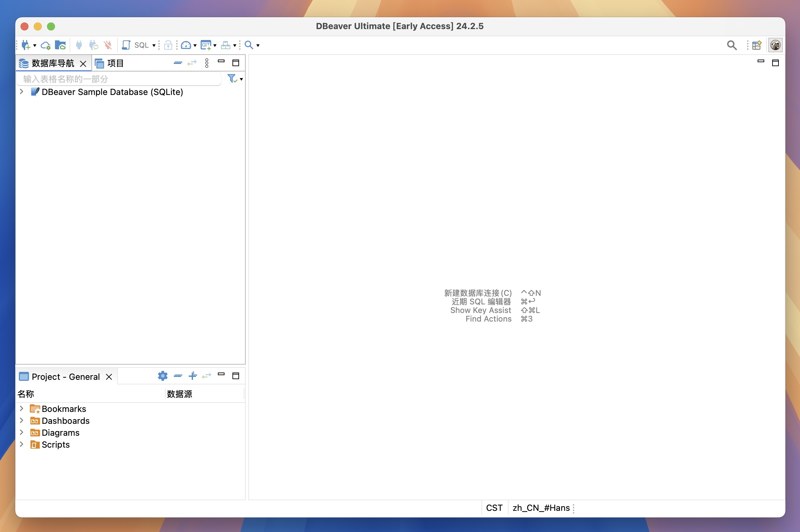
Task: Maximize the Project - General panel
Action: click(236, 376)
